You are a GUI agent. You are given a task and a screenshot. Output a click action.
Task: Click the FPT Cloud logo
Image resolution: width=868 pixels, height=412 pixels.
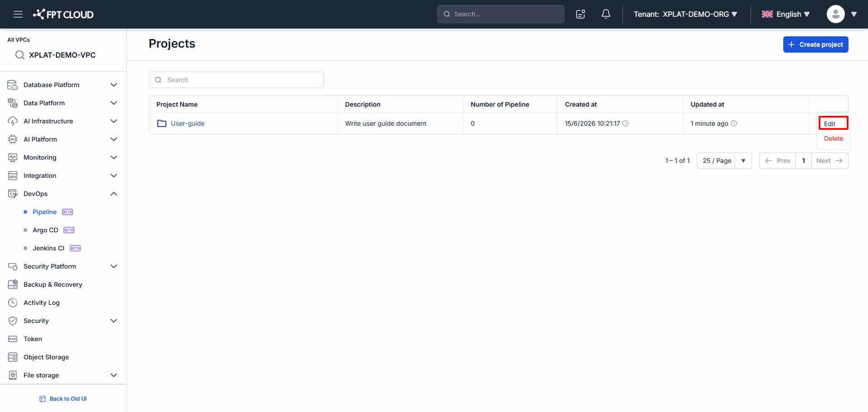(x=63, y=14)
